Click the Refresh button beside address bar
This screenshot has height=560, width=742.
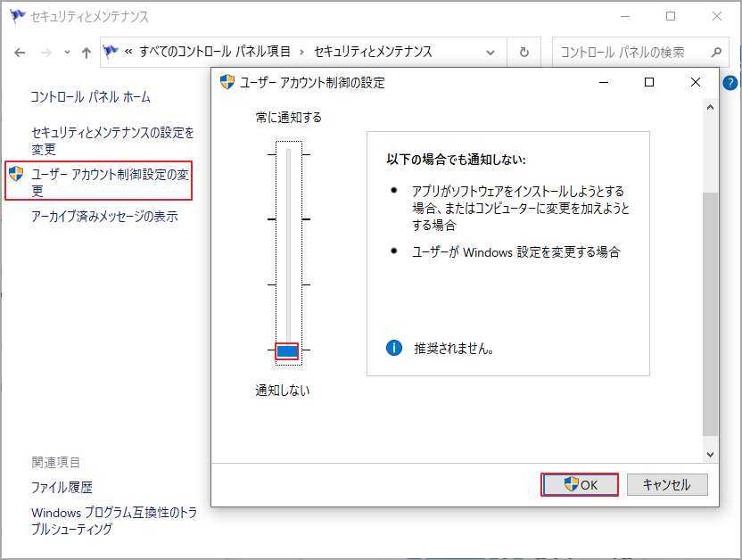[524, 52]
